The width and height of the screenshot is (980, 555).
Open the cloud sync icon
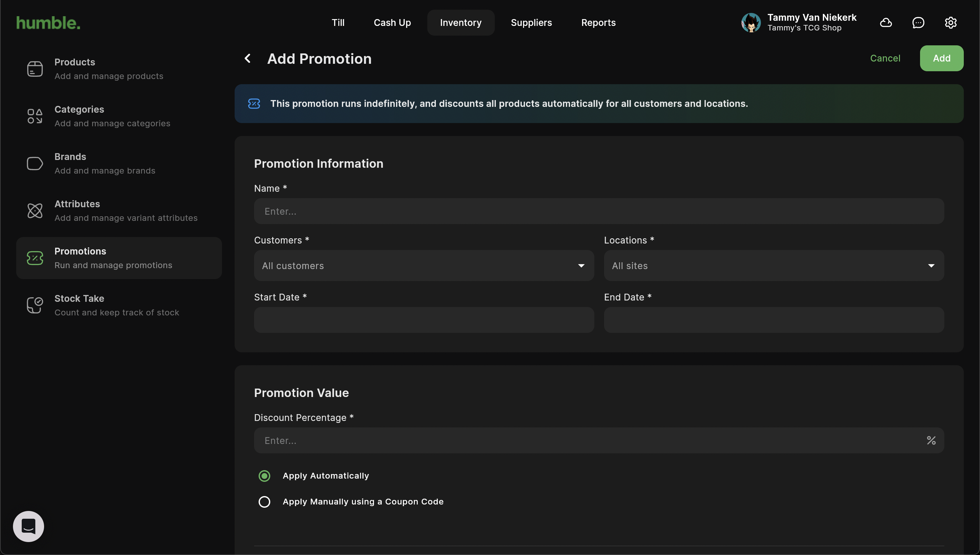click(886, 23)
